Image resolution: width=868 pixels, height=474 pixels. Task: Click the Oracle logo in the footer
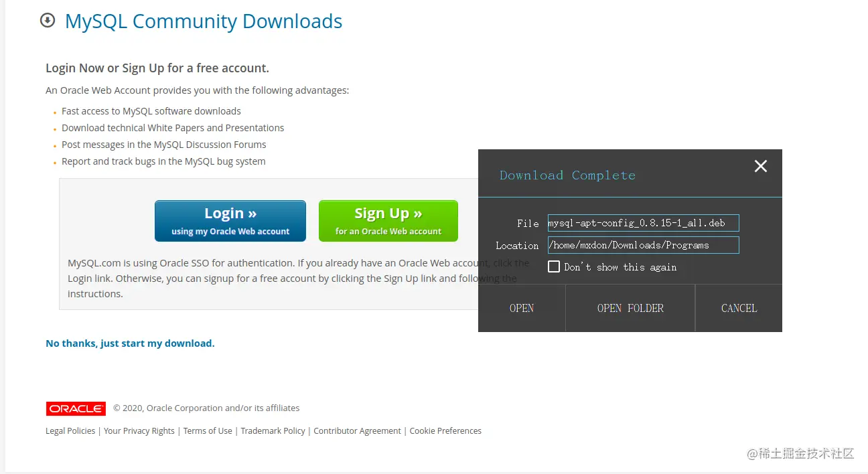click(76, 408)
